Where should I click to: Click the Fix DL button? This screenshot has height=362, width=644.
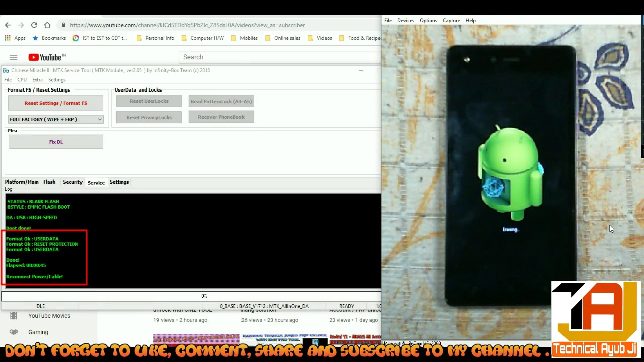[56, 142]
